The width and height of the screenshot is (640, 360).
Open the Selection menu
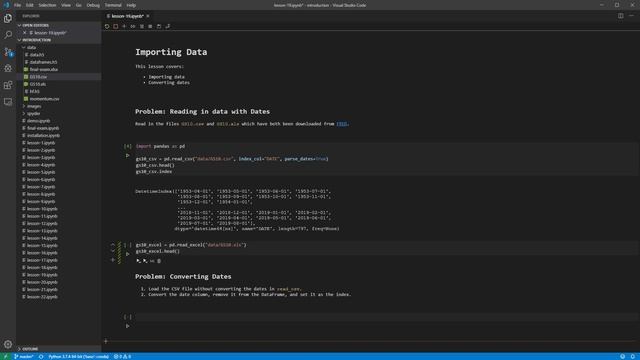tap(47, 5)
